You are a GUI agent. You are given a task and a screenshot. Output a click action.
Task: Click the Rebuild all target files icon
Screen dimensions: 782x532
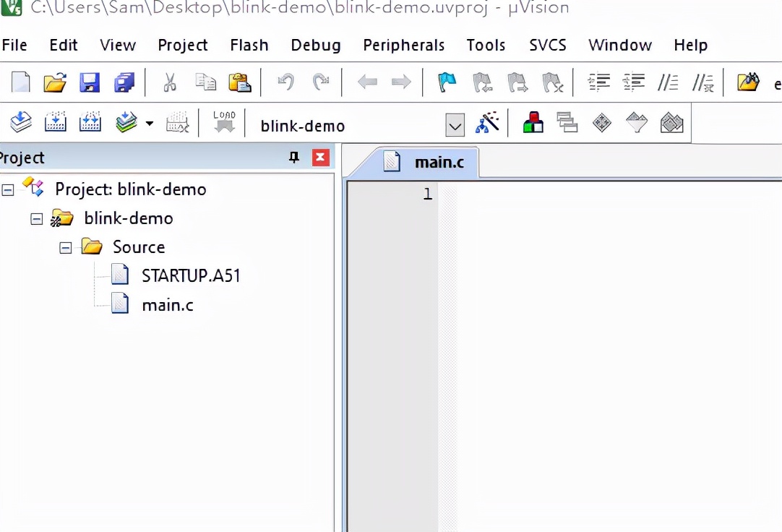[x=90, y=122]
